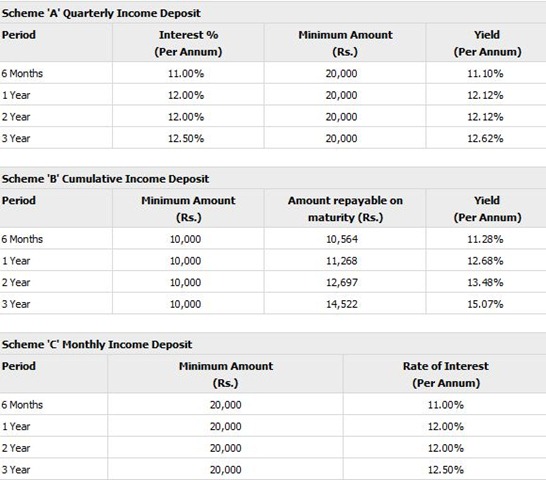546x480 pixels.
Task: Select maturity amount 10,564
Action: coord(342,239)
